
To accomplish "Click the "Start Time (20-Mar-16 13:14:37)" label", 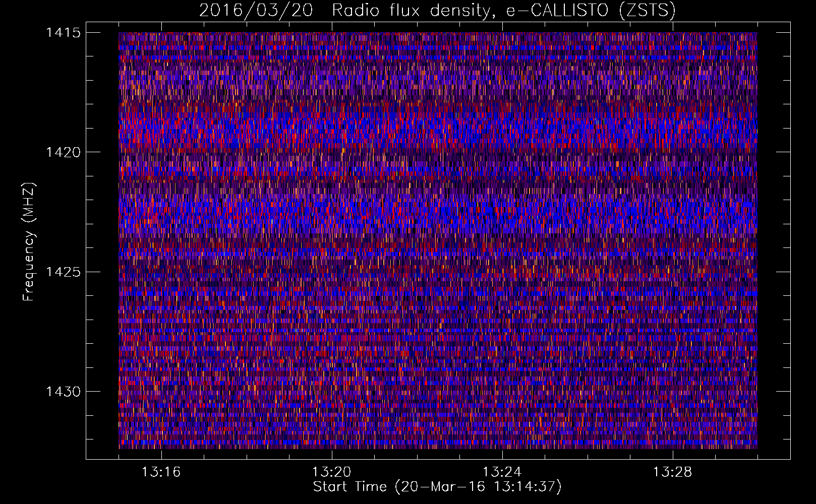I will click(437, 487).
